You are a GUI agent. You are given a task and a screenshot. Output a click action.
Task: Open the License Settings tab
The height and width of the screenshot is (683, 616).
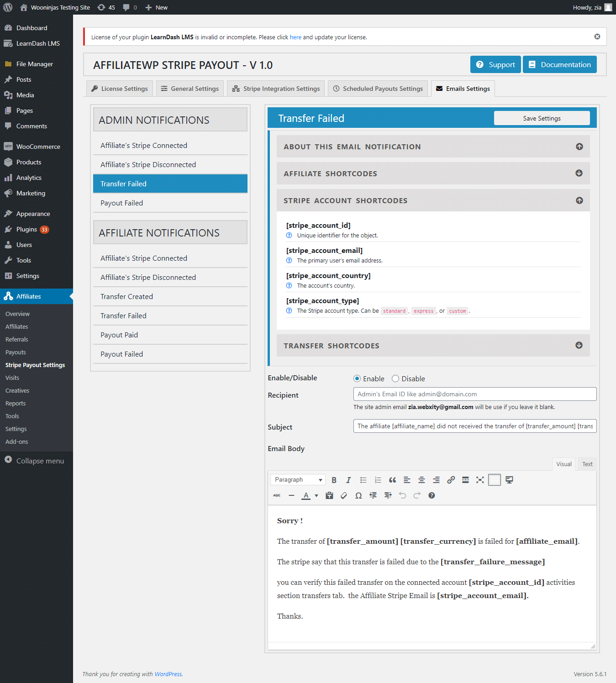coord(120,89)
